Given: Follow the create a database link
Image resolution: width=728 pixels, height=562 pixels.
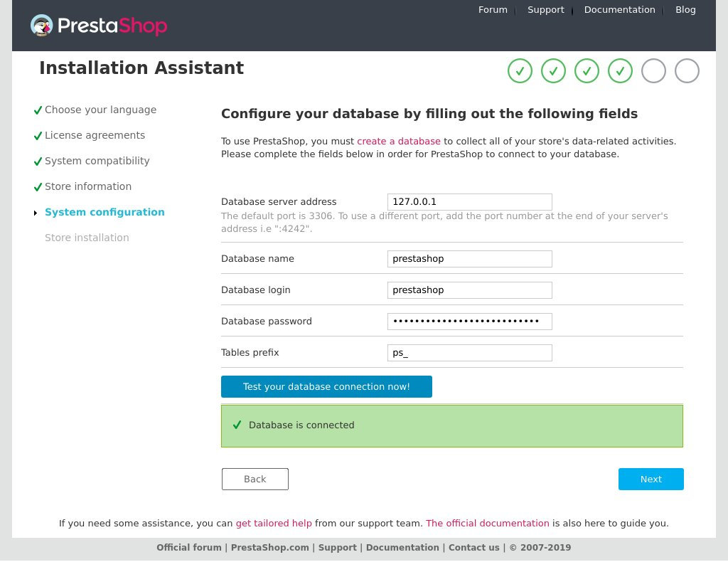Looking at the screenshot, I should 398,141.
